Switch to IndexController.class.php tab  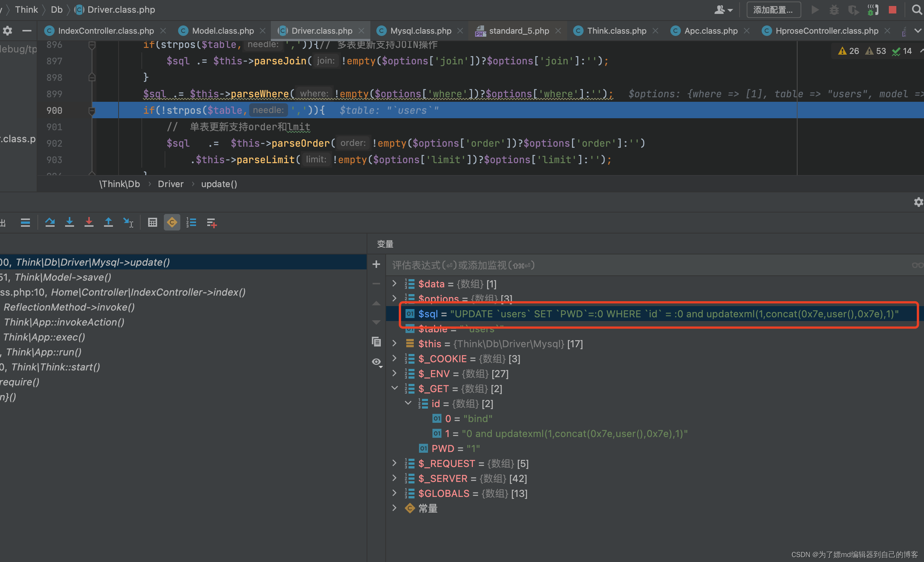pos(106,31)
